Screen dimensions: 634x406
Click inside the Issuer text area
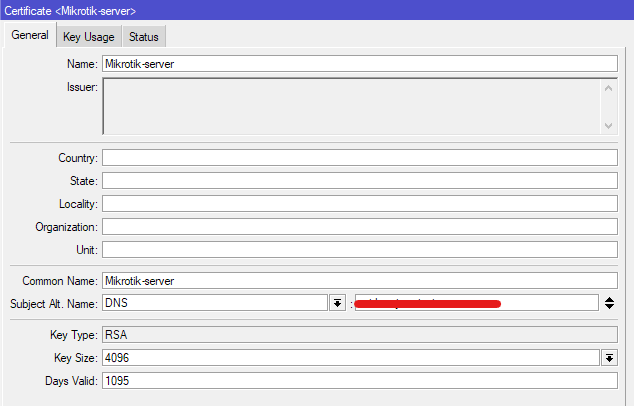[350, 106]
